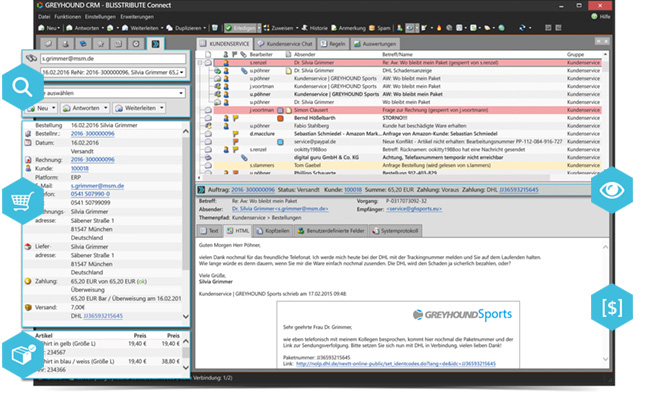650x396 pixels.
Task: Click the Empfänger service@ghsports.eu link
Action: point(414,209)
